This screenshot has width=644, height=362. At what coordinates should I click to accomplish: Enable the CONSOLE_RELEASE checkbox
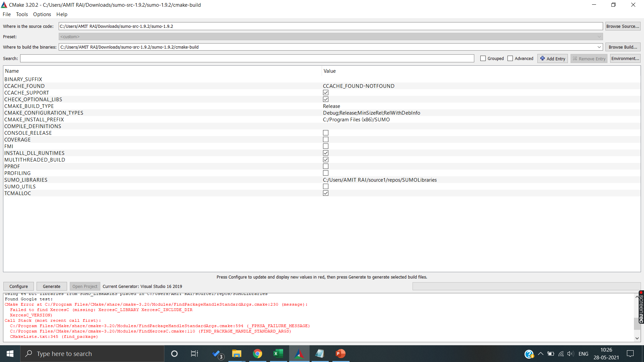pyautogui.click(x=326, y=133)
